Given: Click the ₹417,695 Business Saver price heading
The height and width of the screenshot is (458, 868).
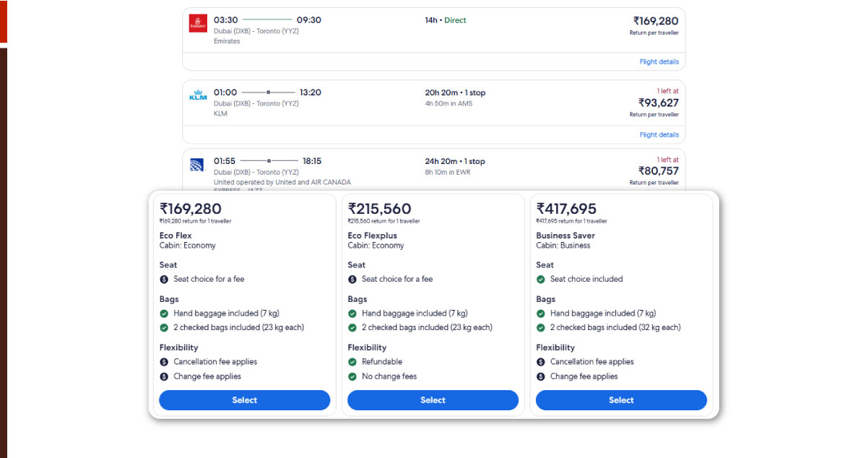Looking at the screenshot, I should [566, 209].
